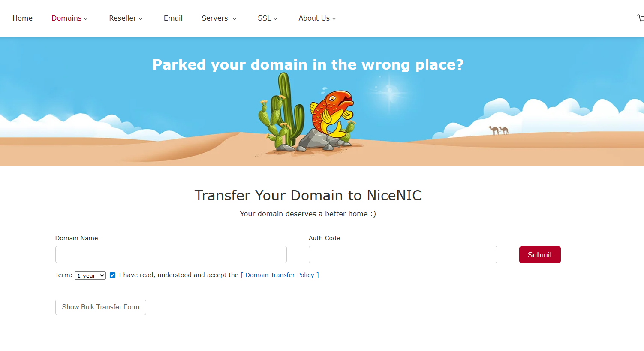This screenshot has width=644, height=351.
Task: Click inside the Auth Code input field
Action: pyautogui.click(x=403, y=254)
